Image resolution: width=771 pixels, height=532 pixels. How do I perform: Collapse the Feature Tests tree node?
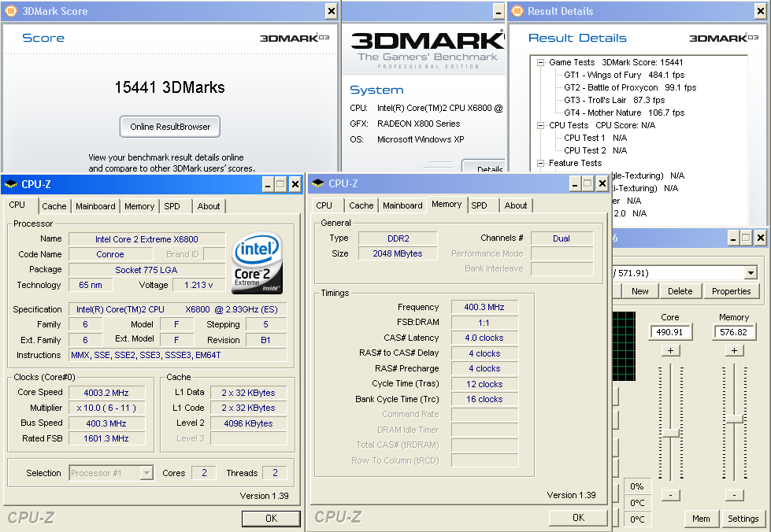coord(540,163)
